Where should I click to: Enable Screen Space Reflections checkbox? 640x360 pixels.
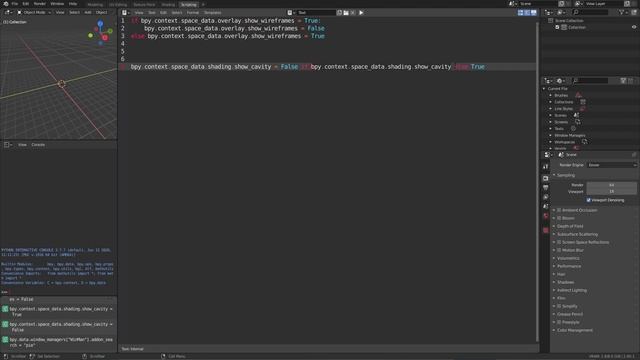click(x=559, y=242)
